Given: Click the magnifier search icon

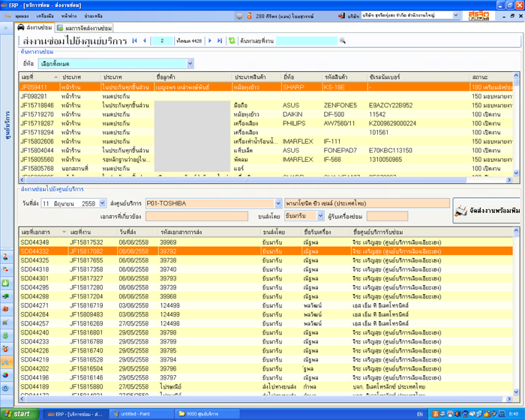Looking at the screenshot, I should (342, 40).
